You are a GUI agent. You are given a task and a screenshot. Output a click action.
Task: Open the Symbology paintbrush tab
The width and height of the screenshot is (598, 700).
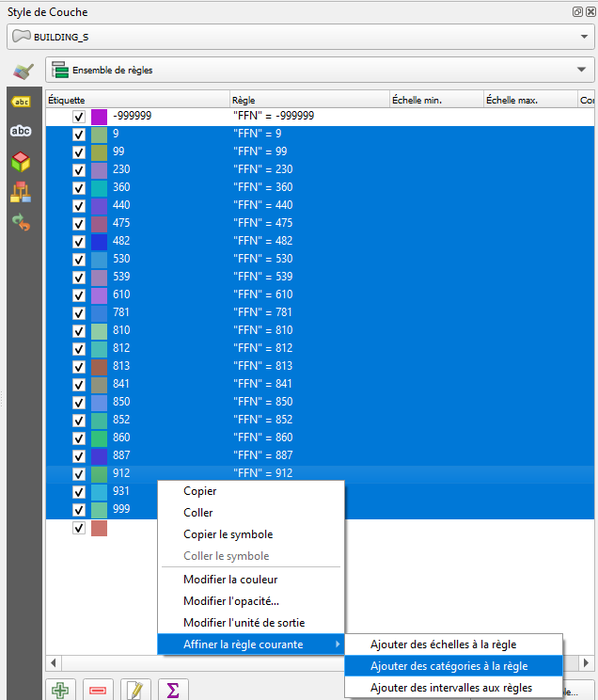tap(24, 71)
